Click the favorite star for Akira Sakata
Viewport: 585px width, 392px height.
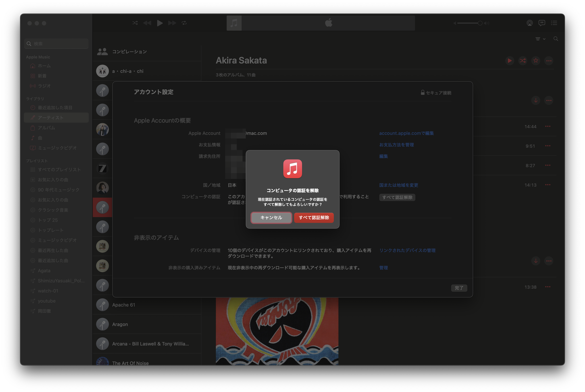pos(536,61)
